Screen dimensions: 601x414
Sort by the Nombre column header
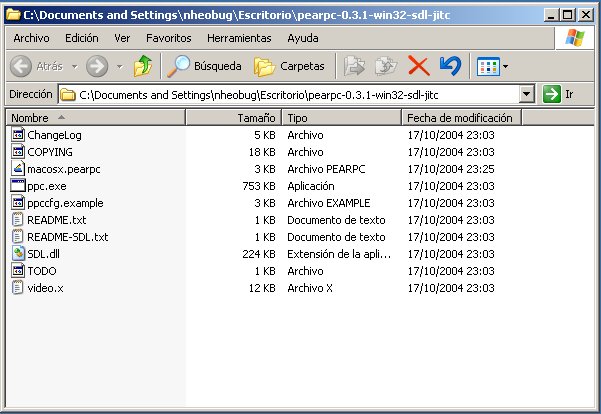[95, 118]
